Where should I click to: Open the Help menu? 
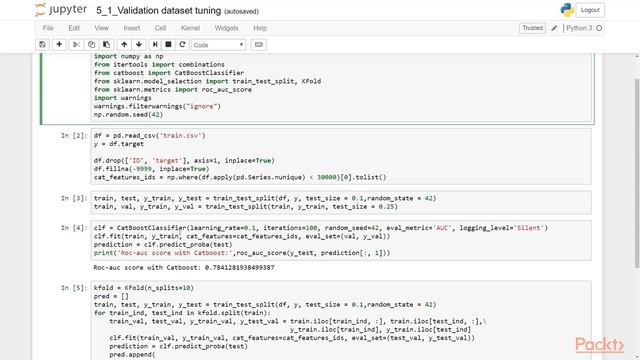260,28
